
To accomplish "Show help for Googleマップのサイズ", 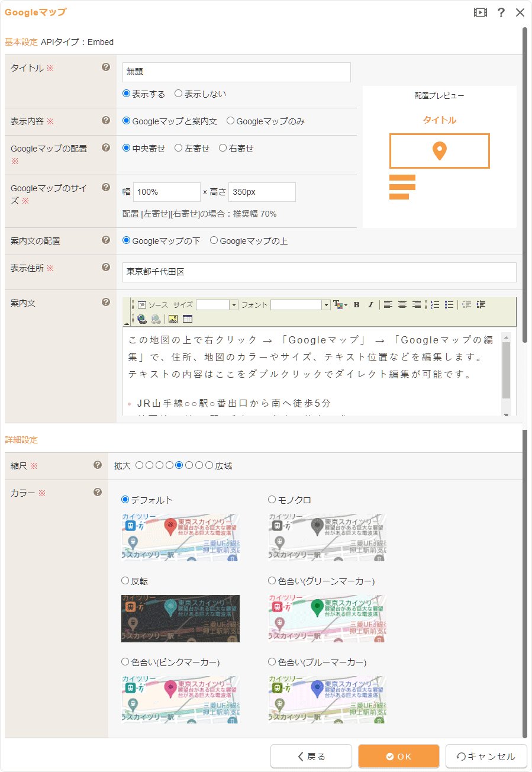I will [x=106, y=187].
